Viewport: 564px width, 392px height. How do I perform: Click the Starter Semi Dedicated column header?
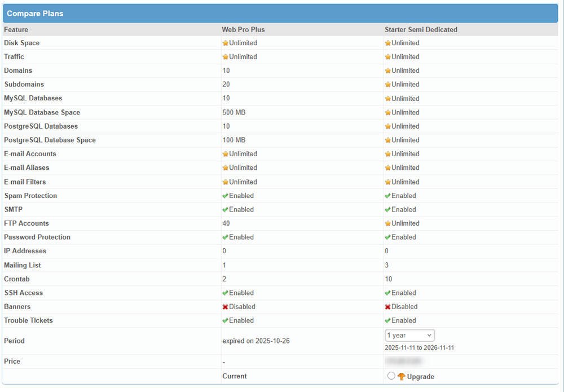(421, 29)
